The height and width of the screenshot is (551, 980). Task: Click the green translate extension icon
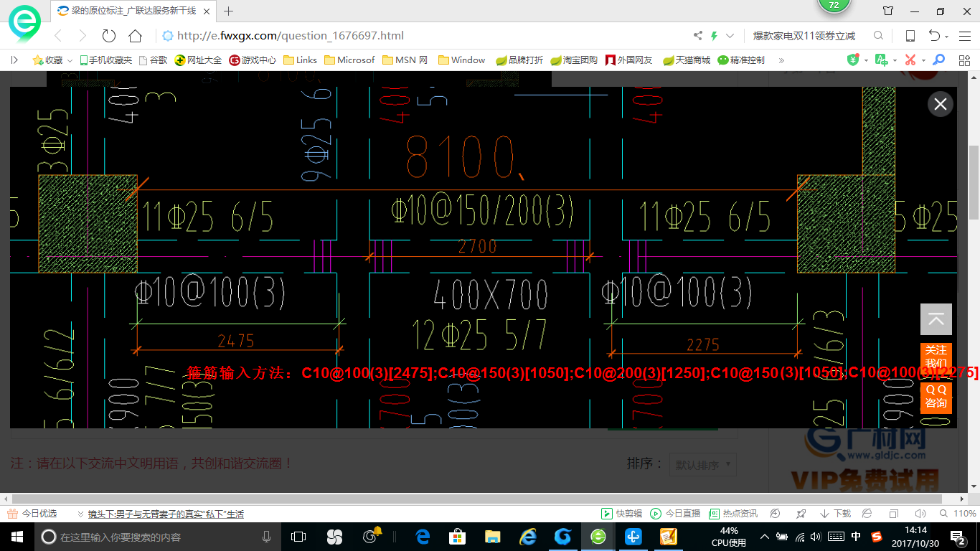[881, 60]
